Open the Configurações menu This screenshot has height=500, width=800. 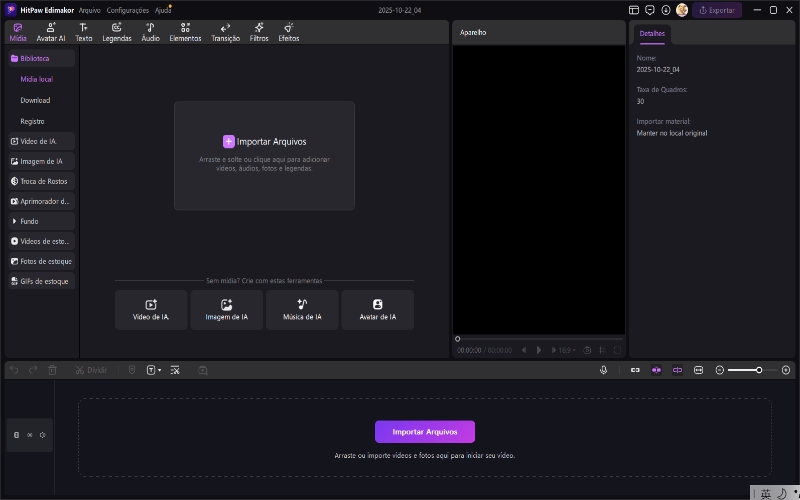tap(127, 10)
